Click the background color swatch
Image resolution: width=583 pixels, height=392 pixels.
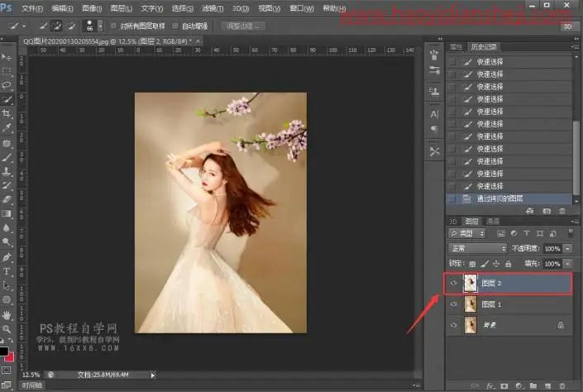[x=10, y=357]
